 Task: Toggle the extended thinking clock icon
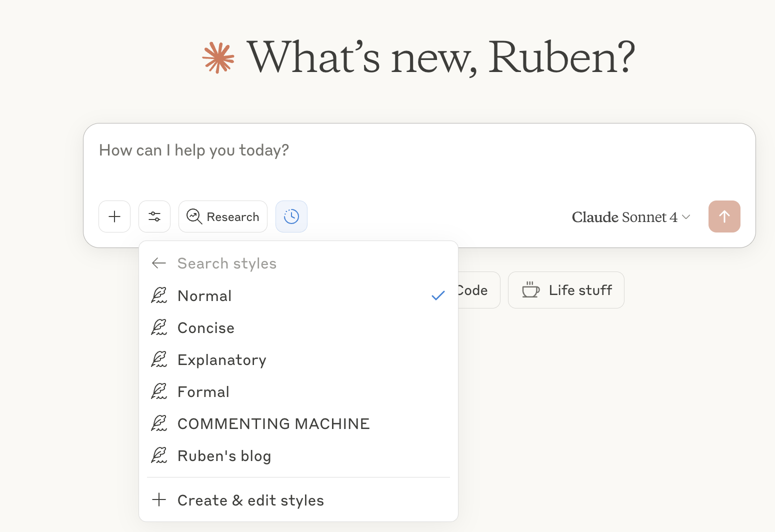[291, 216]
